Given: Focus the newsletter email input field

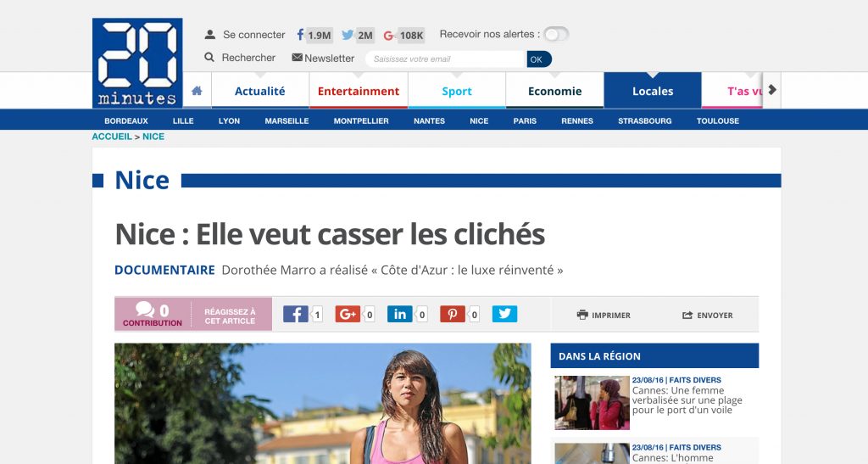Looking at the screenshot, I should (x=446, y=59).
